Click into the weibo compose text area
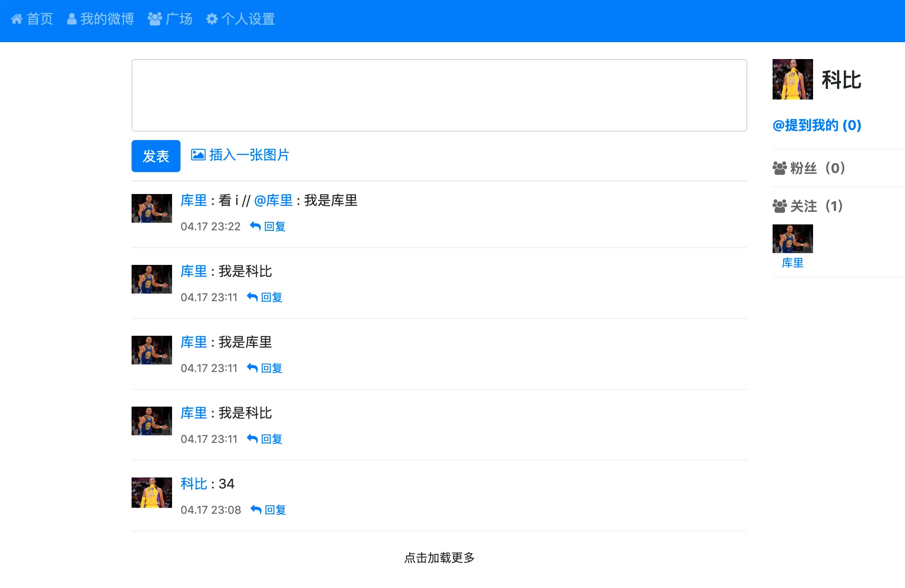 click(x=439, y=95)
